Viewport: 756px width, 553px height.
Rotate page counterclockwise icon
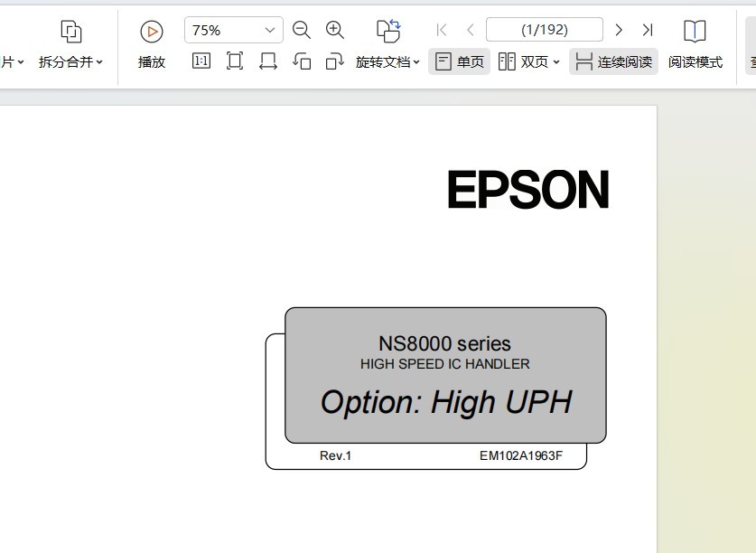pos(302,61)
